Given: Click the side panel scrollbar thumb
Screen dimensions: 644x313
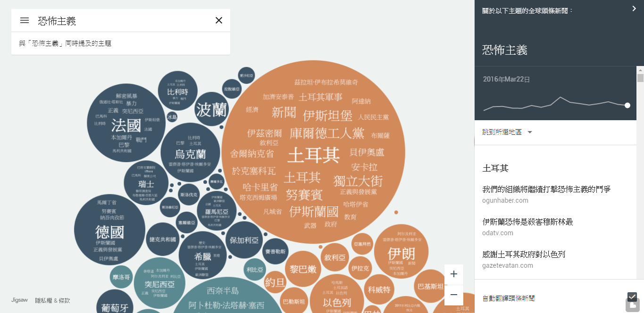Looking at the screenshot, I should coord(640,78).
